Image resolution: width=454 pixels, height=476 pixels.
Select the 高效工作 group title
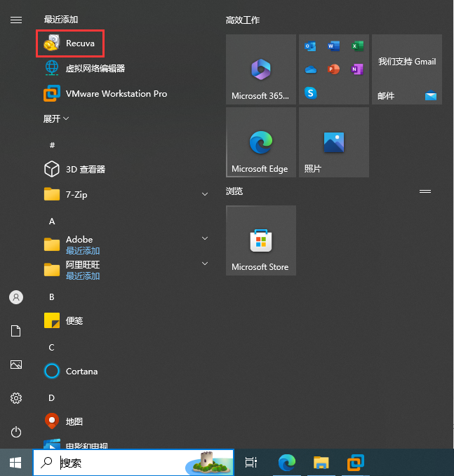243,20
